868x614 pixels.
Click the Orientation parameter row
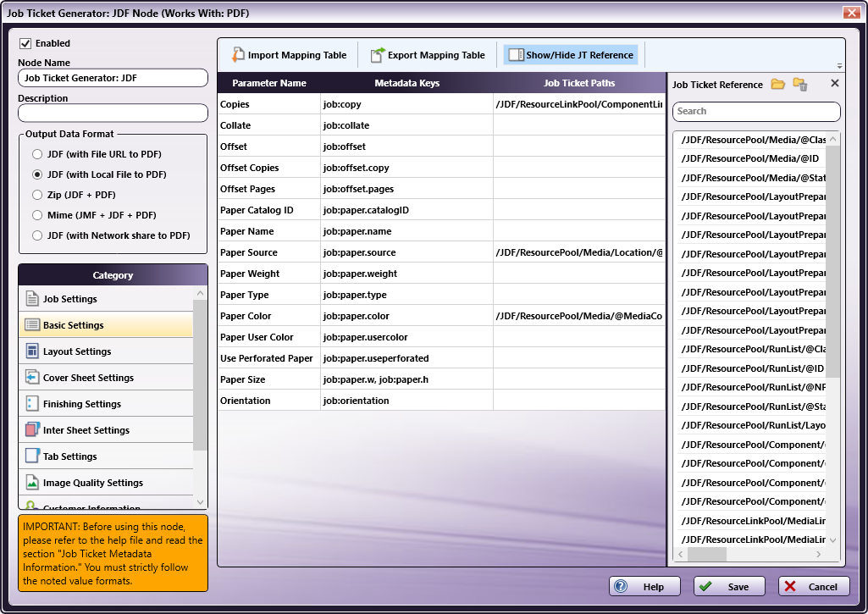coord(441,401)
